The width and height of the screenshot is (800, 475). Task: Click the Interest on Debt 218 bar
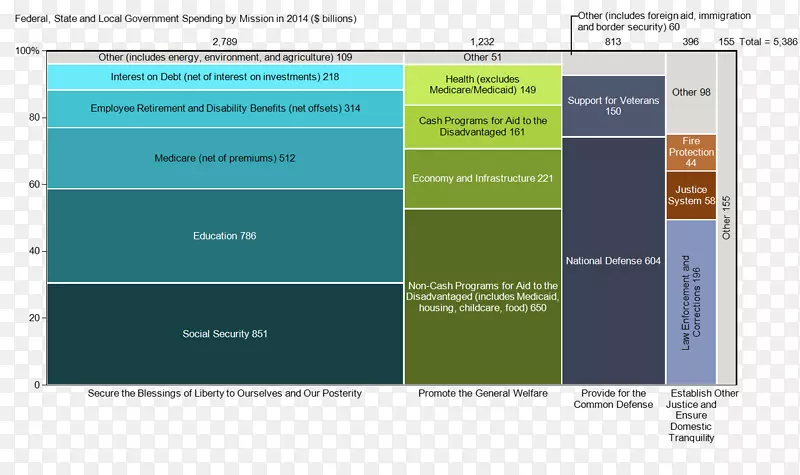pyautogui.click(x=225, y=77)
